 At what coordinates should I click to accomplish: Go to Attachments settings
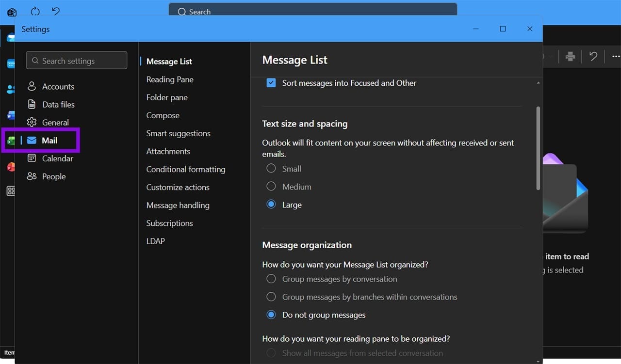click(x=168, y=151)
